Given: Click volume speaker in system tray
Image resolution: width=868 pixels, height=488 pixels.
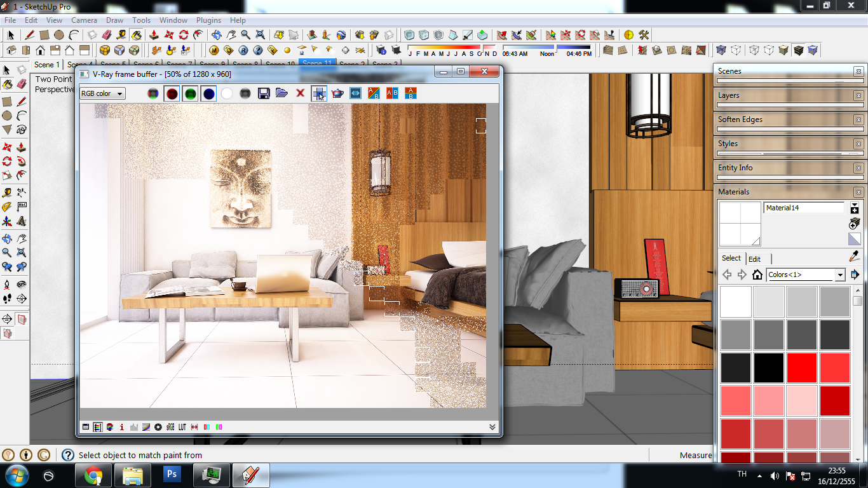Looking at the screenshot, I should (x=775, y=475).
